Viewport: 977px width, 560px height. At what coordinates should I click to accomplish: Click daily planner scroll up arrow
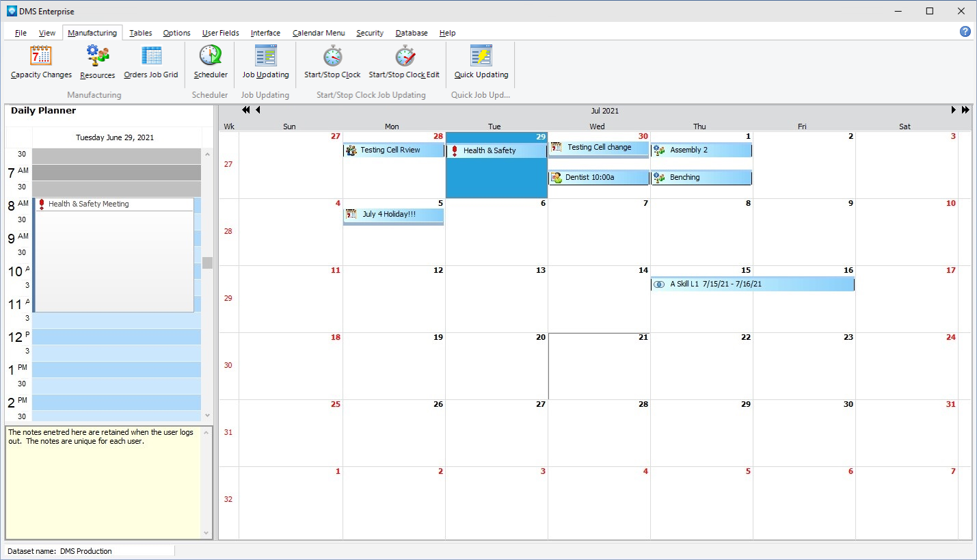[207, 154]
